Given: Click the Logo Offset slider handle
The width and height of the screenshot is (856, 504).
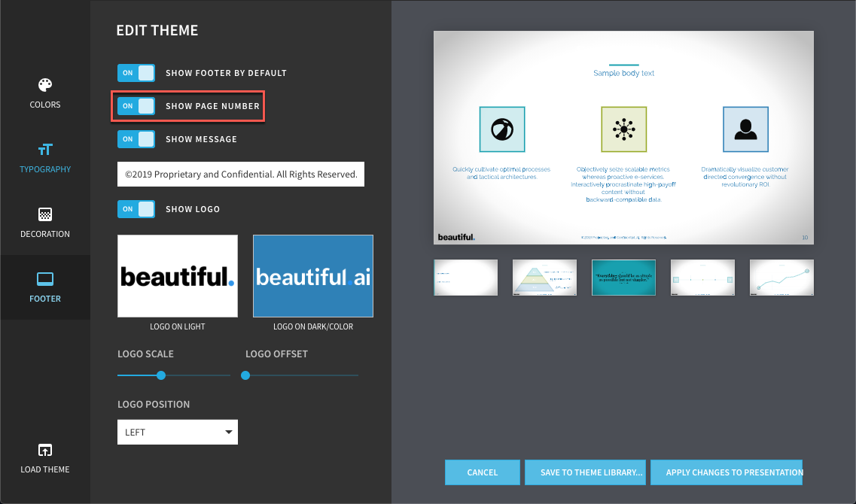Looking at the screenshot, I should point(245,375).
